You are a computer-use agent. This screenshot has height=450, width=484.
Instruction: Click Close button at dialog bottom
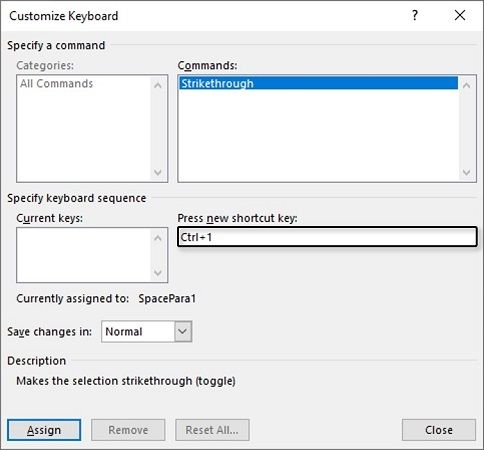(x=439, y=430)
